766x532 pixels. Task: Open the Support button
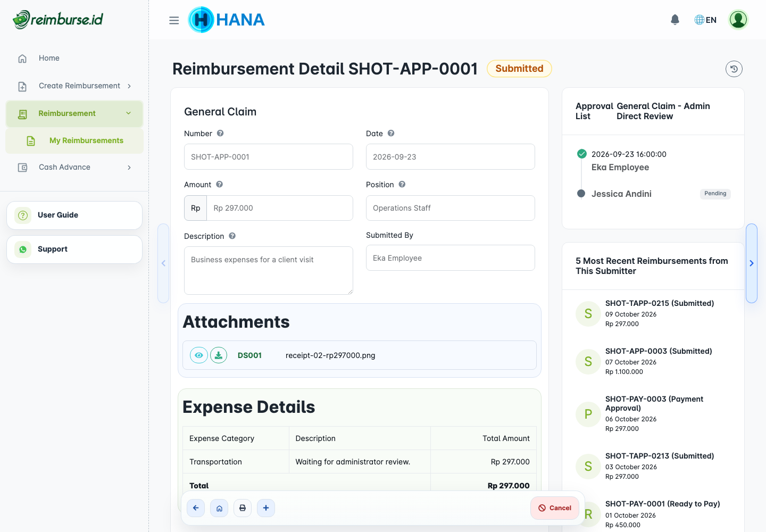tap(74, 250)
